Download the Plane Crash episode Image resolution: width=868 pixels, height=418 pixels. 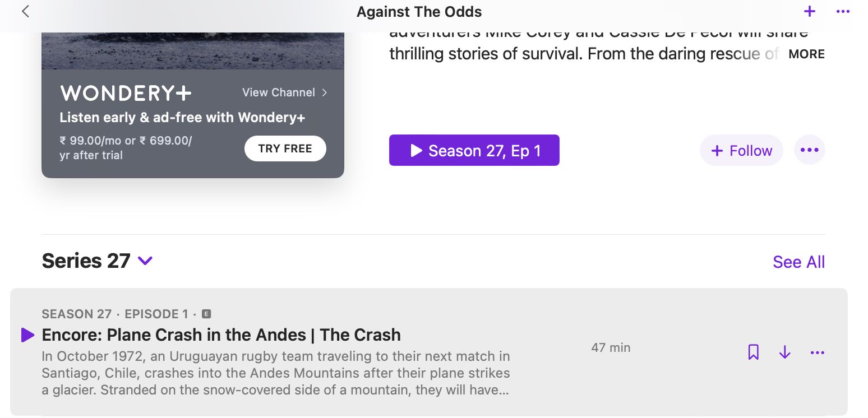pyautogui.click(x=784, y=352)
